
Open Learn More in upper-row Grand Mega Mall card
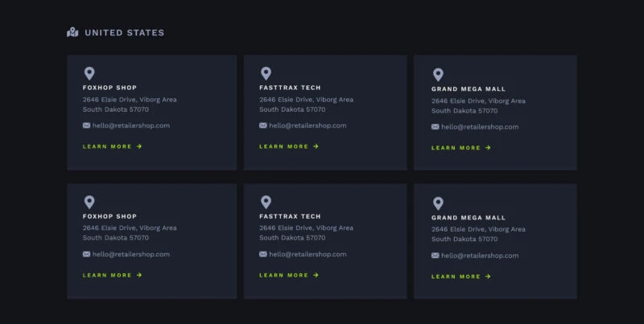[460, 148]
